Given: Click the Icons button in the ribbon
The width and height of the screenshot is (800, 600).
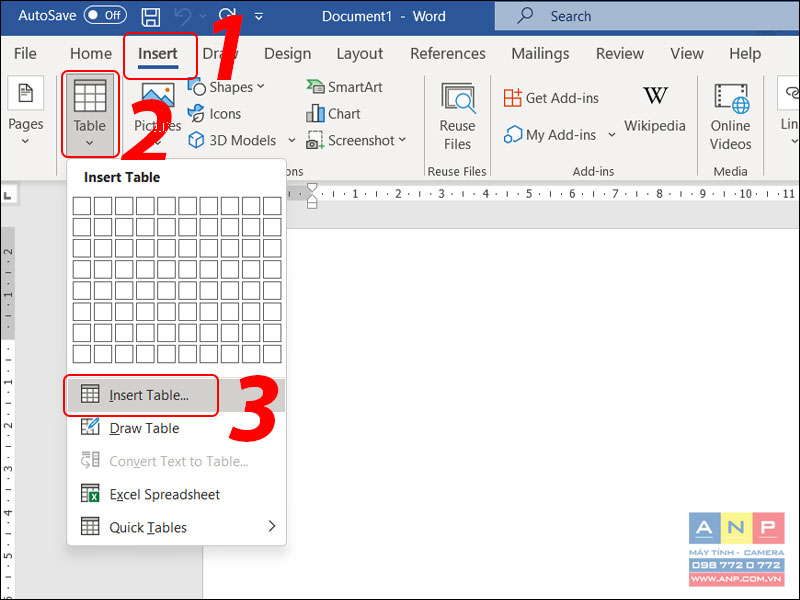Looking at the screenshot, I should 215,114.
